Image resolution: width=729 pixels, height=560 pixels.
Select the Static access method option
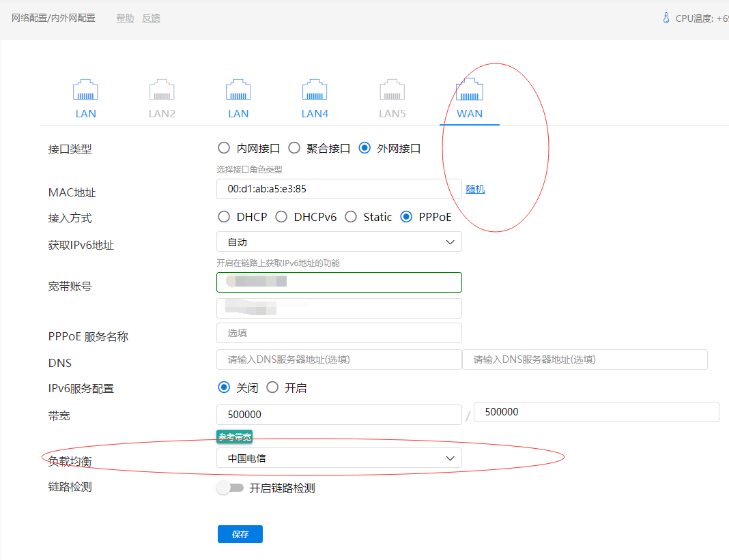point(351,217)
